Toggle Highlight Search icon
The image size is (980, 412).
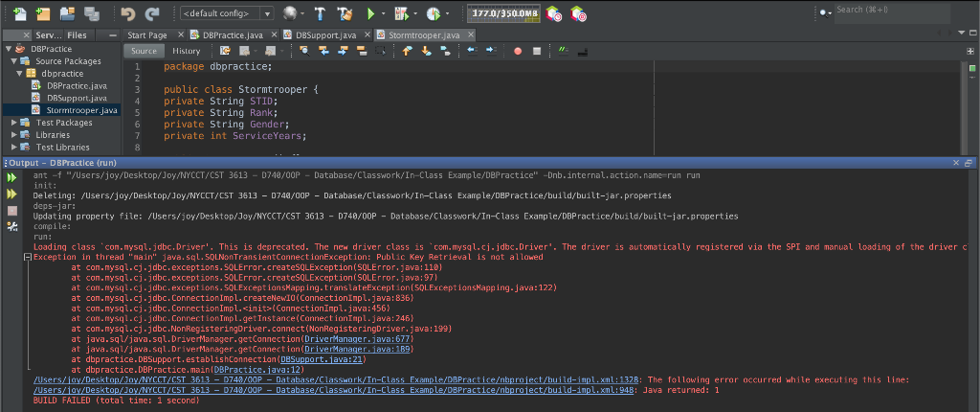click(x=361, y=51)
